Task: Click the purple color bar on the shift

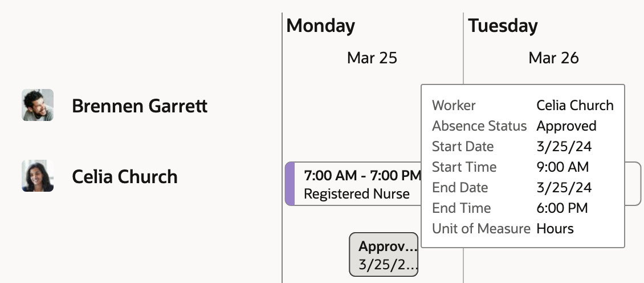Action: pyautogui.click(x=290, y=184)
